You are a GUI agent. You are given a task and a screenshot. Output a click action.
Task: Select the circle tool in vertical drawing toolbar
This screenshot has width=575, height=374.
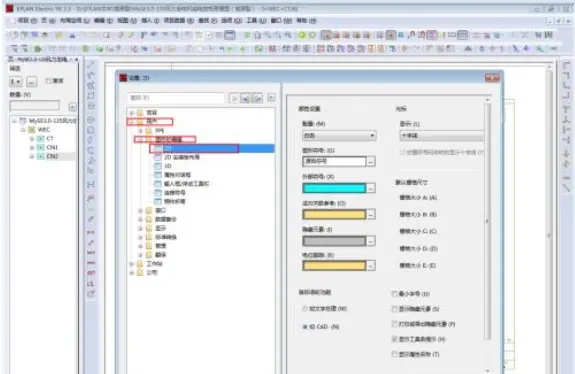pyautogui.click(x=91, y=120)
